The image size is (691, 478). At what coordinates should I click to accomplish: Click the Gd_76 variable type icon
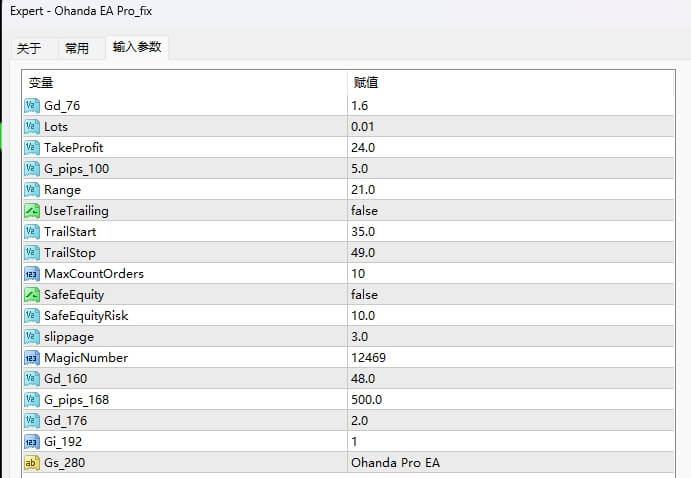pyautogui.click(x=31, y=106)
